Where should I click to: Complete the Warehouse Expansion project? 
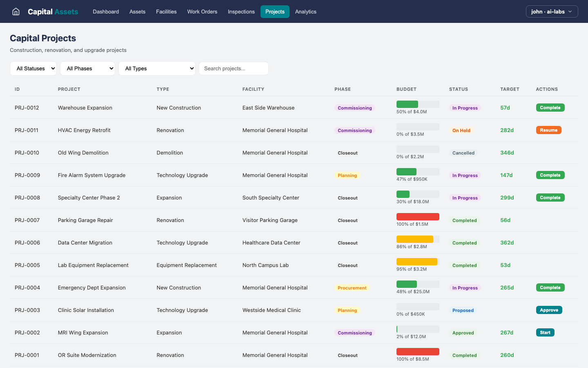pos(550,108)
